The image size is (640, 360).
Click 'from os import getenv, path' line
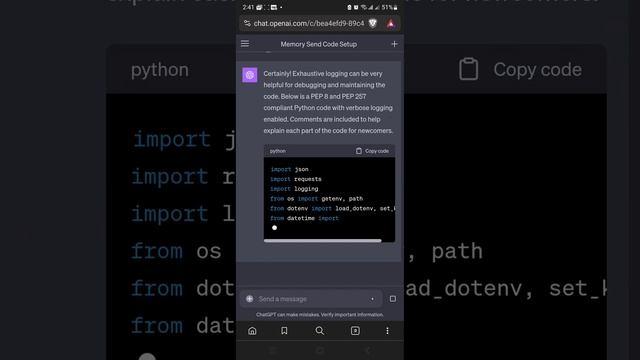click(316, 198)
